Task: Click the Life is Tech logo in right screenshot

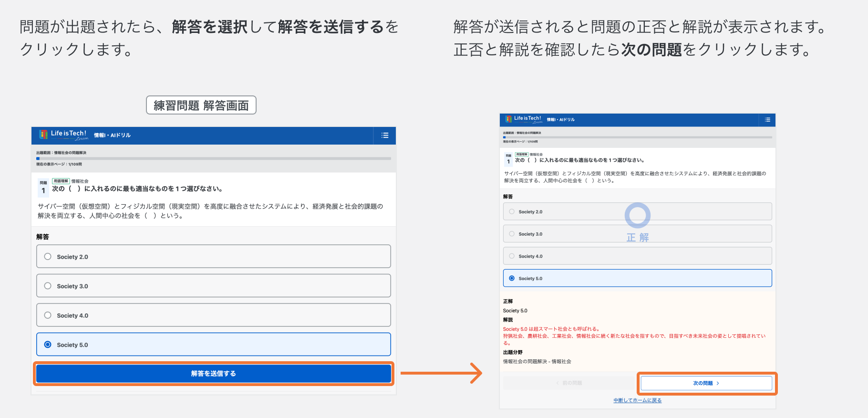Action: 524,119
